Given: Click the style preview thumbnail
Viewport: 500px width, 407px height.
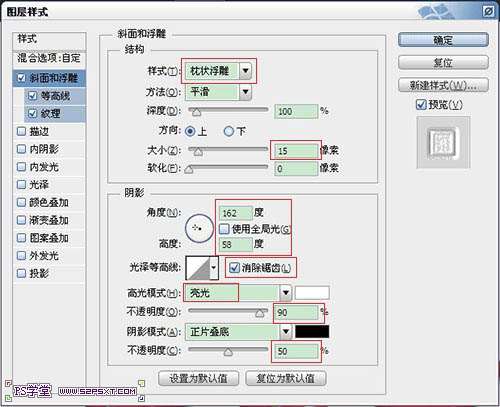Looking at the screenshot, I should click(x=443, y=143).
